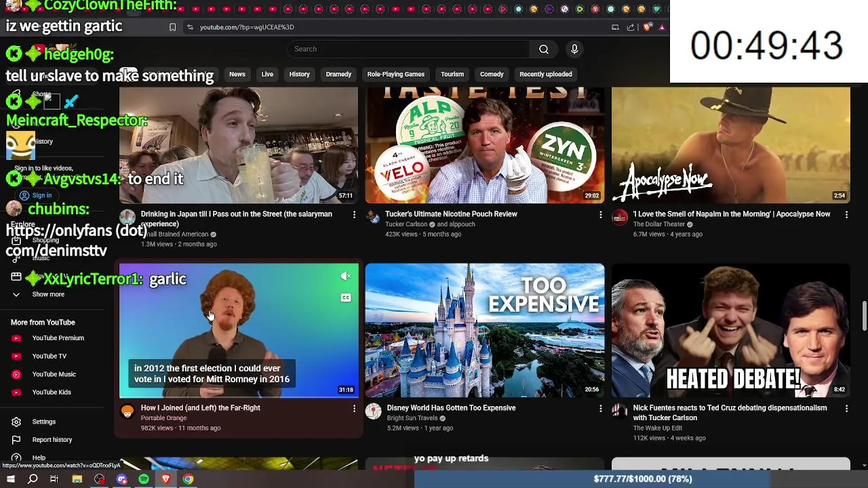The image size is (868, 488).
Task: Select the Tourism filter chip
Action: point(452,74)
